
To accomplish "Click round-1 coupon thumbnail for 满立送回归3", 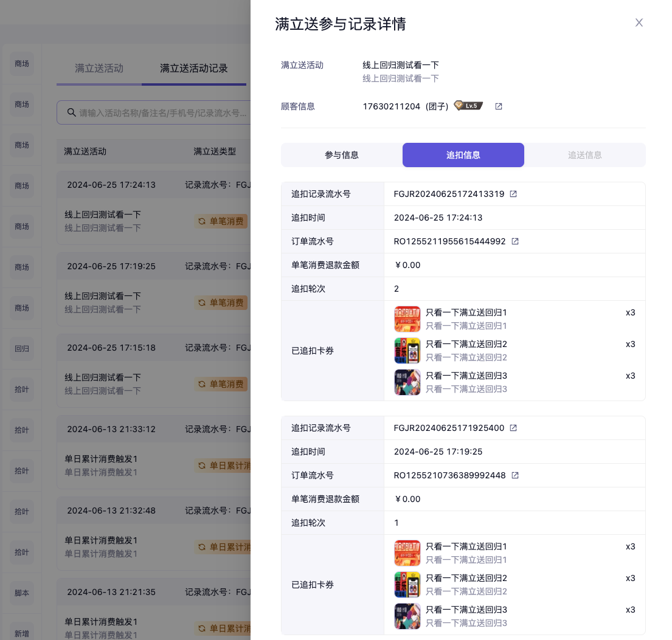I will (x=407, y=616).
